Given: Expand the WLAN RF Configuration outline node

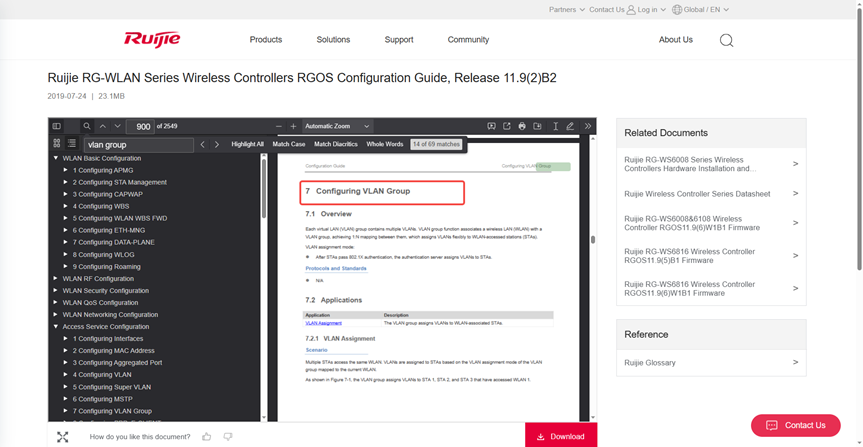Looking at the screenshot, I should tap(56, 279).
